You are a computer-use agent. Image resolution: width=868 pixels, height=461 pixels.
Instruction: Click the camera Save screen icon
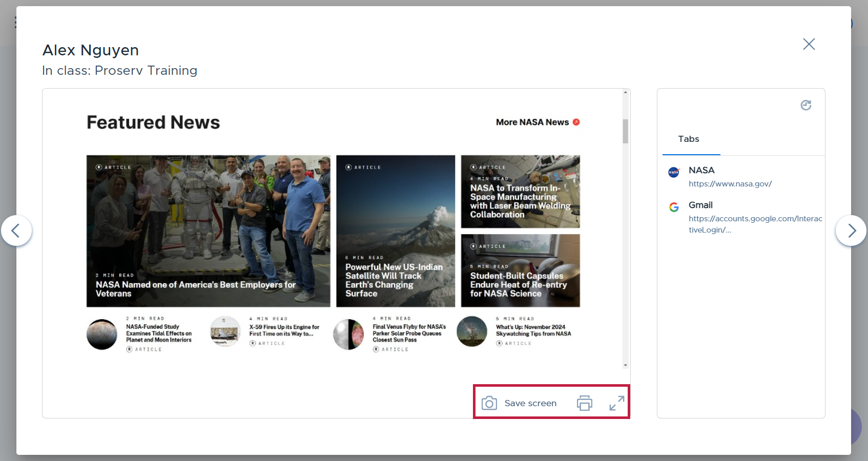click(489, 403)
